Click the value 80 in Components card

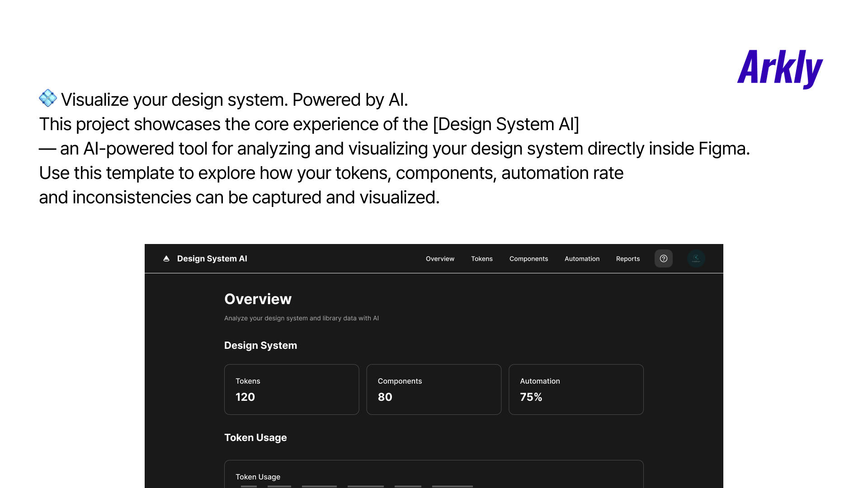pos(385,397)
